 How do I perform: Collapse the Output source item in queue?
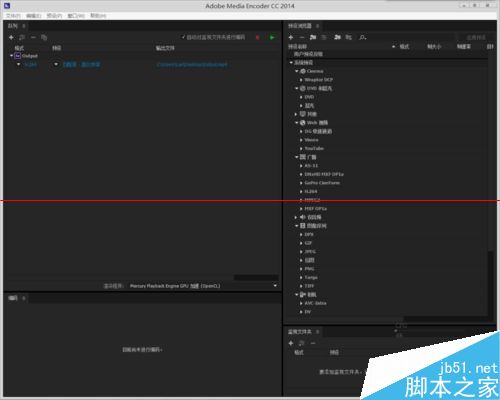click(x=11, y=56)
